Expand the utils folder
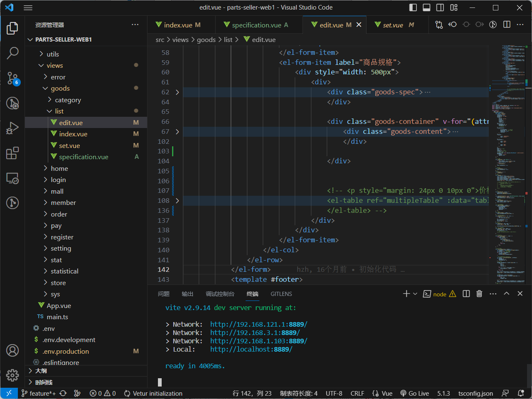This screenshot has height=399, width=532. tap(86, 54)
